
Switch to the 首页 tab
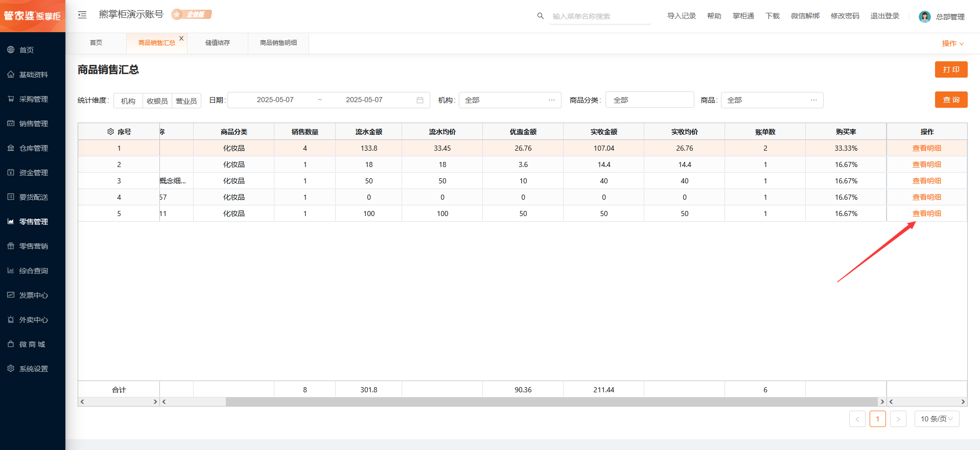coord(96,43)
